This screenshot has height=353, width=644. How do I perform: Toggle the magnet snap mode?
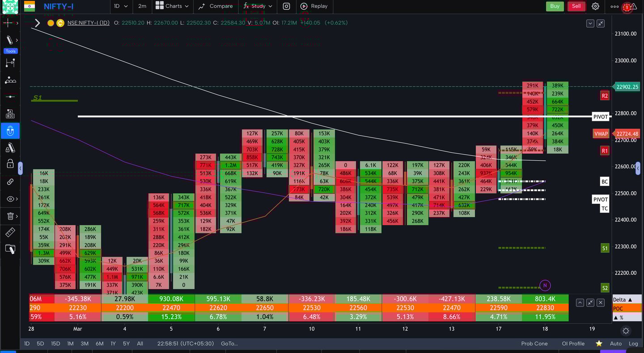10,131
